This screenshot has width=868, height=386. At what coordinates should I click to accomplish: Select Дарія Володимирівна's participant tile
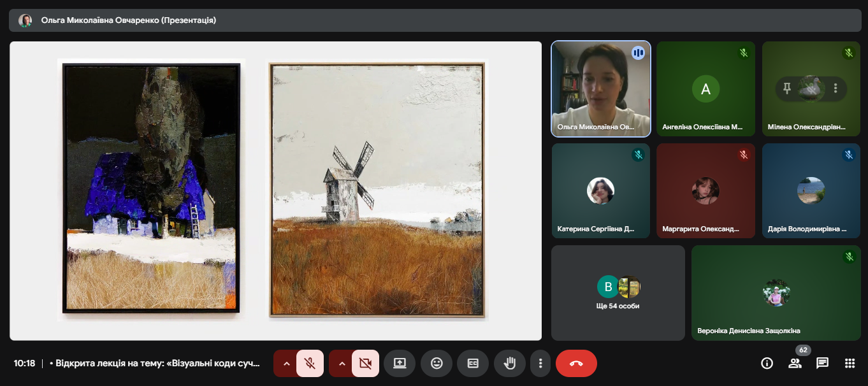pyautogui.click(x=811, y=190)
